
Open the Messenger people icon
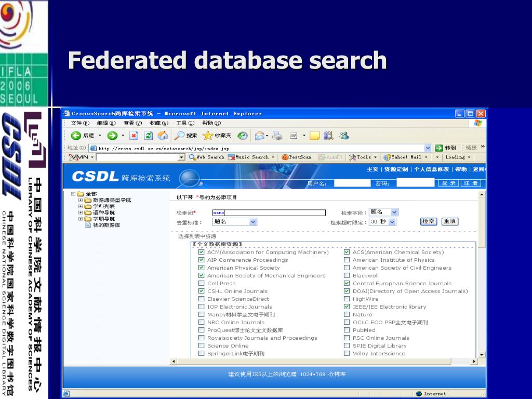(344, 136)
